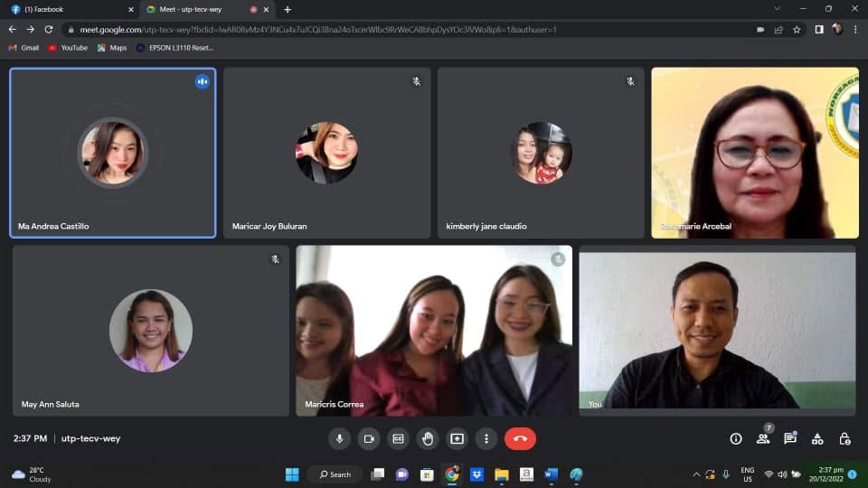Image resolution: width=868 pixels, height=488 pixels.
Task: Show hidden system tray icons
Action: 696,474
